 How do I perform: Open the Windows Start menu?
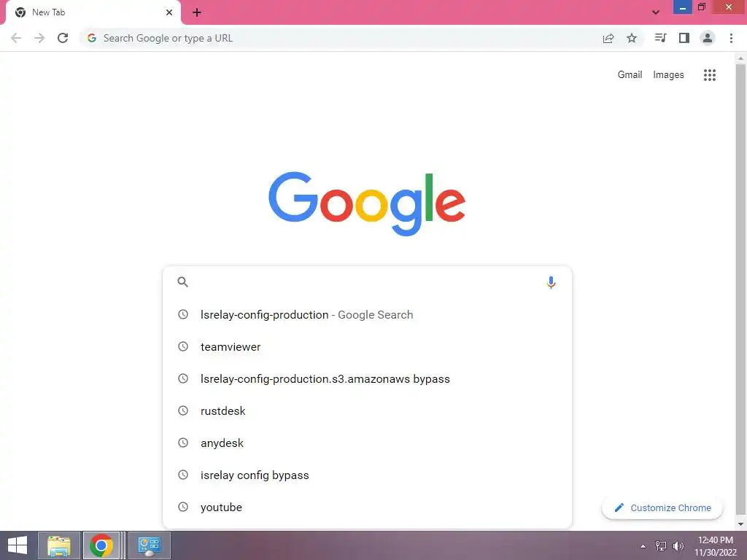(18, 545)
